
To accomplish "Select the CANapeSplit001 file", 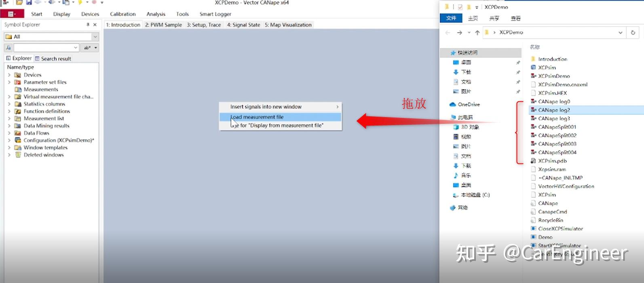I will (557, 127).
